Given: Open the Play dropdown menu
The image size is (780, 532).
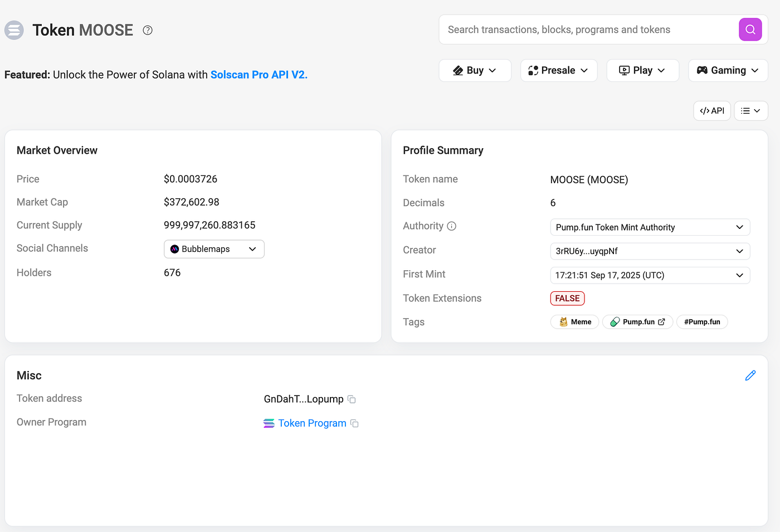Looking at the screenshot, I should pyautogui.click(x=642, y=70).
